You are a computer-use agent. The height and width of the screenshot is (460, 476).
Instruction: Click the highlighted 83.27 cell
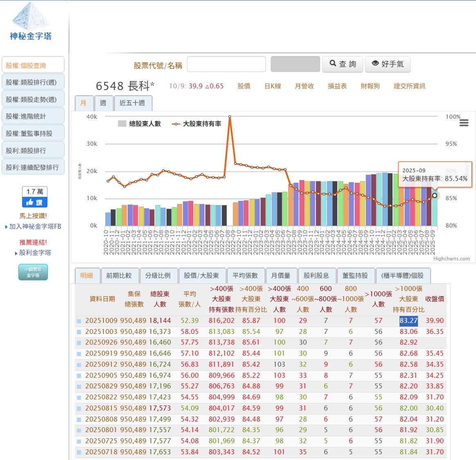coord(408,321)
